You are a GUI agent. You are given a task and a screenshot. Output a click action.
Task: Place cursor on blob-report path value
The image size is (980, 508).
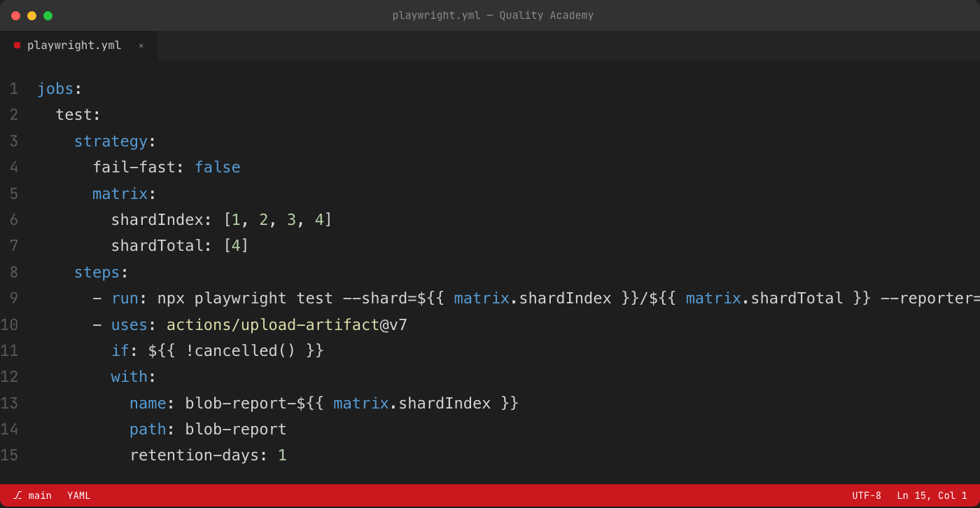click(236, 430)
